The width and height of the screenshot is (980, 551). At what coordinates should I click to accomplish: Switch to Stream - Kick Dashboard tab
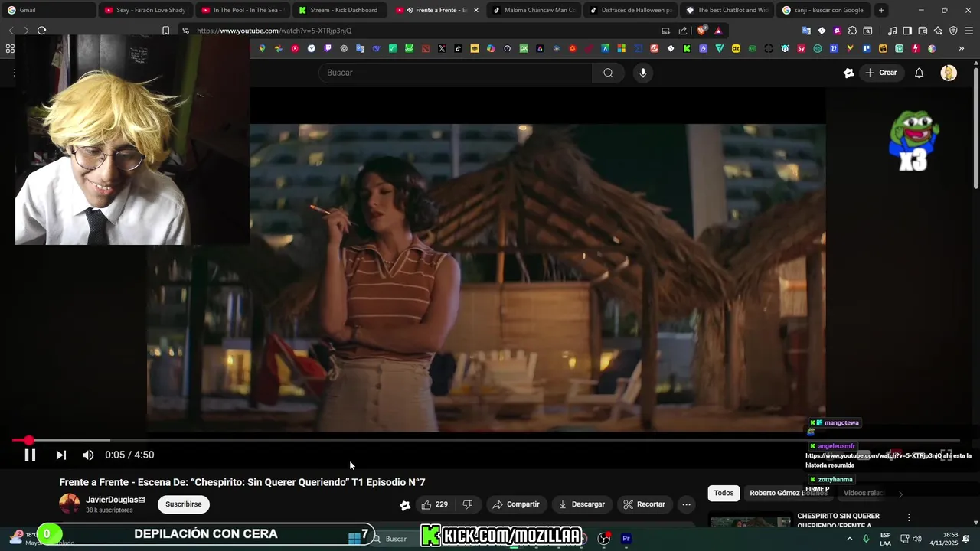(x=340, y=10)
